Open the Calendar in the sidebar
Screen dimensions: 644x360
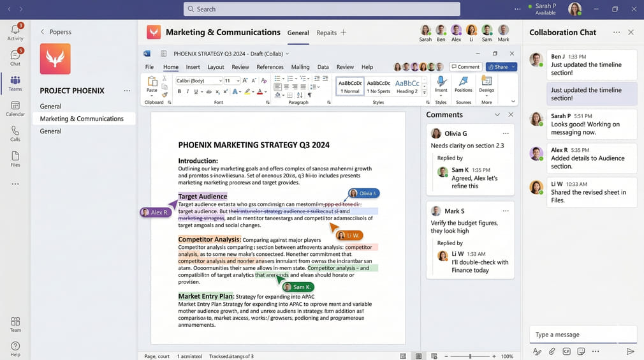coord(15,109)
